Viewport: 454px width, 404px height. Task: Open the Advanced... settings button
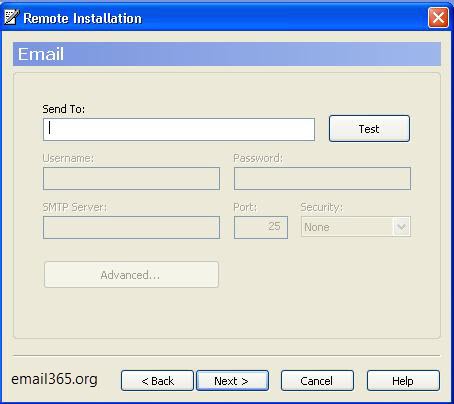(x=131, y=275)
